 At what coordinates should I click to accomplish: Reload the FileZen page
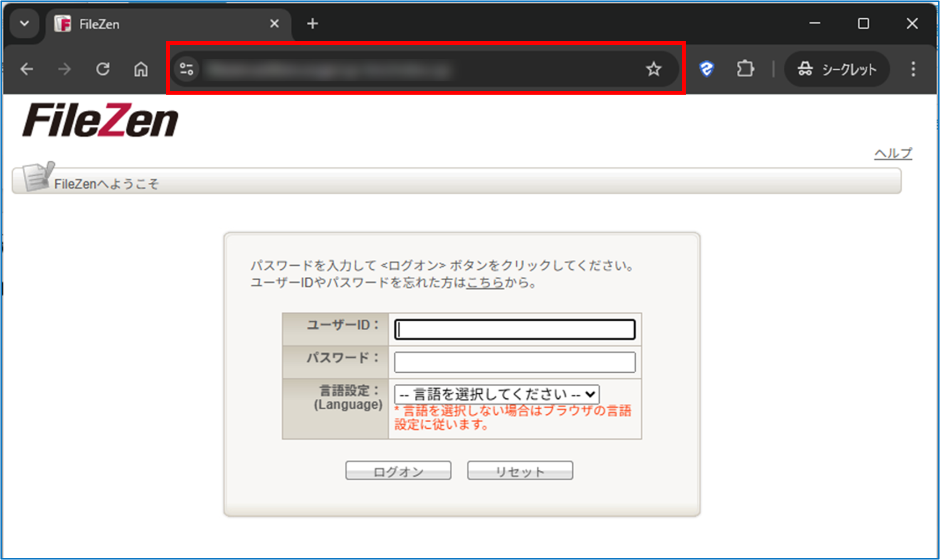[103, 69]
